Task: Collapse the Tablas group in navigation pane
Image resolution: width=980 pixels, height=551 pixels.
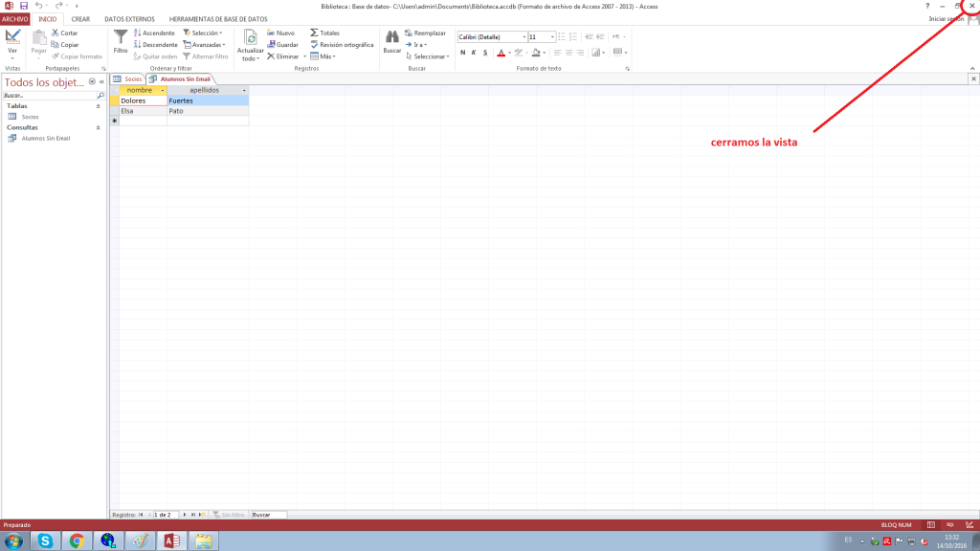Action: pos(98,106)
